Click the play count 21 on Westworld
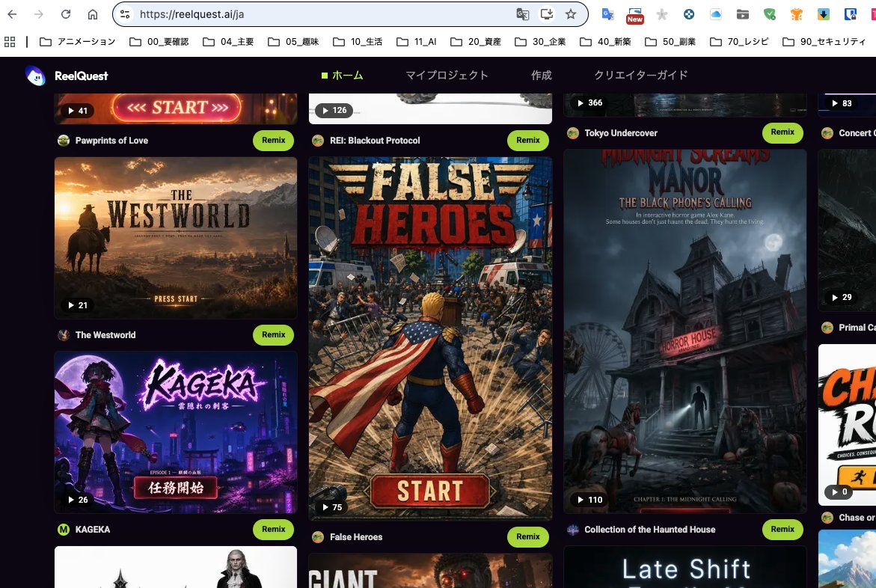The height and width of the screenshot is (588, 876). click(78, 305)
